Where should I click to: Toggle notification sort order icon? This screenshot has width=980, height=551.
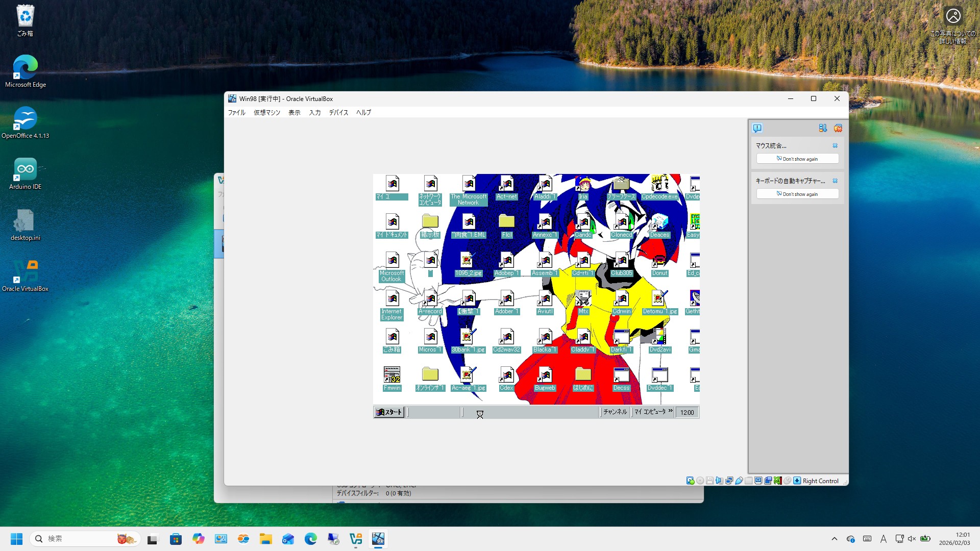(x=822, y=128)
